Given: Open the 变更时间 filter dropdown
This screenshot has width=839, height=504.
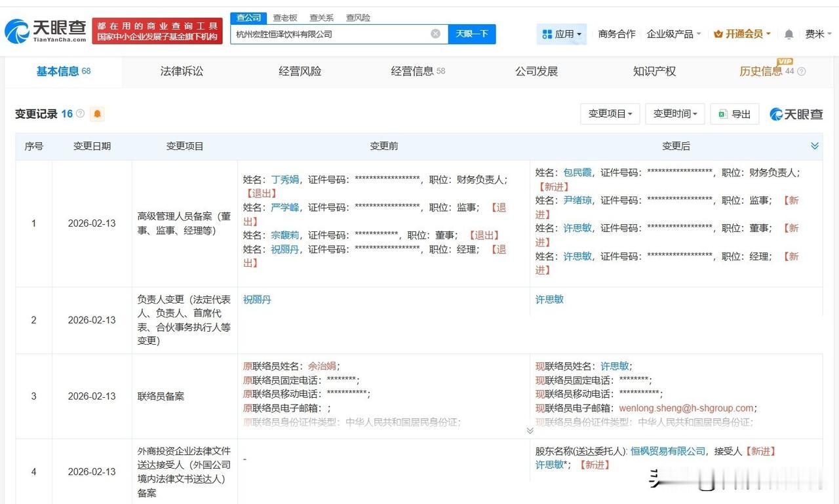Looking at the screenshot, I should [x=674, y=113].
